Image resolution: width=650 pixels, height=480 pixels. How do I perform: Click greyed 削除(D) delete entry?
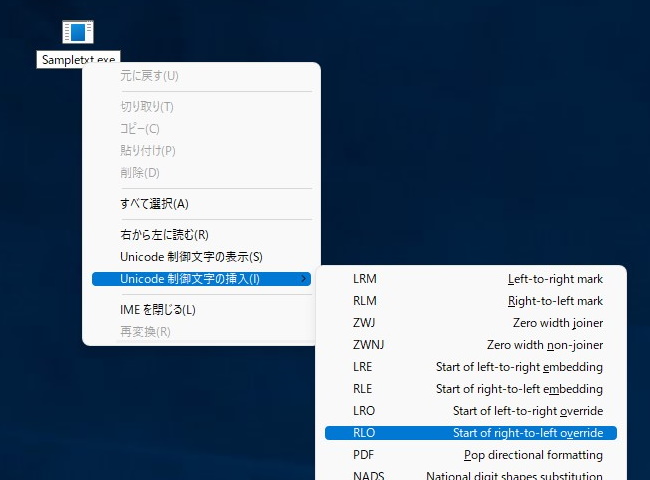coord(201,173)
